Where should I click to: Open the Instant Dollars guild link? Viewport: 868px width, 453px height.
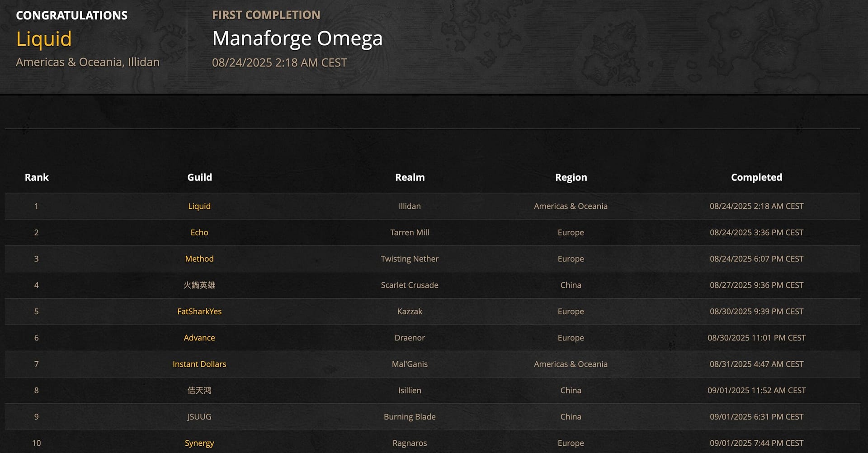point(199,364)
